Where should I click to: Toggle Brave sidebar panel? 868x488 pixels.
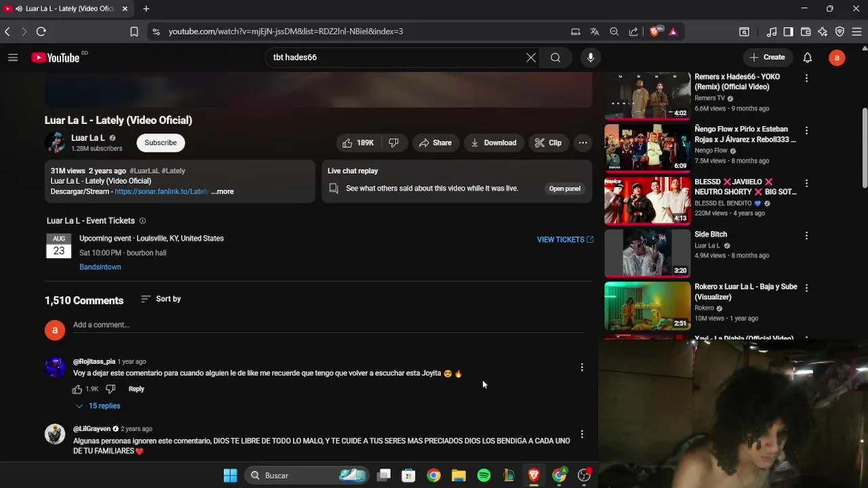point(788,31)
